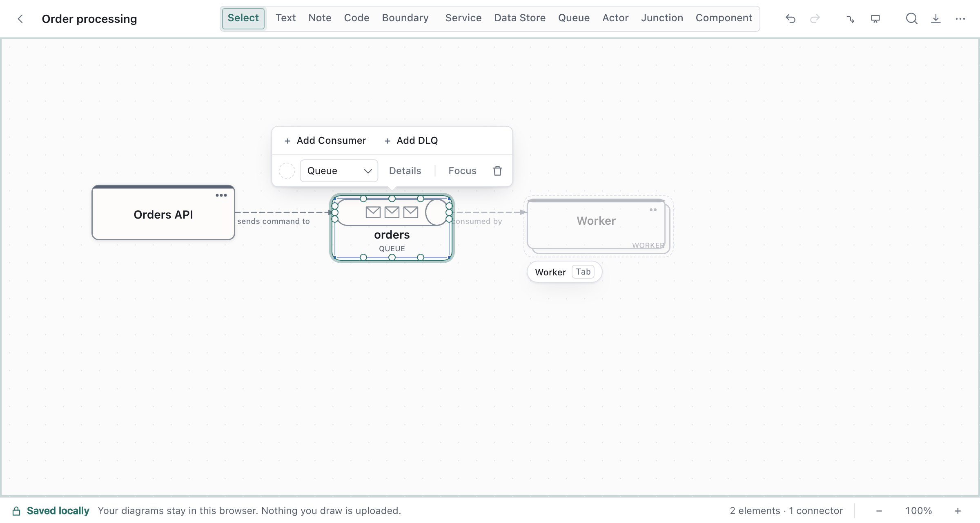Select the Orders API service node
This screenshot has width=980, height=523.
pos(163,213)
